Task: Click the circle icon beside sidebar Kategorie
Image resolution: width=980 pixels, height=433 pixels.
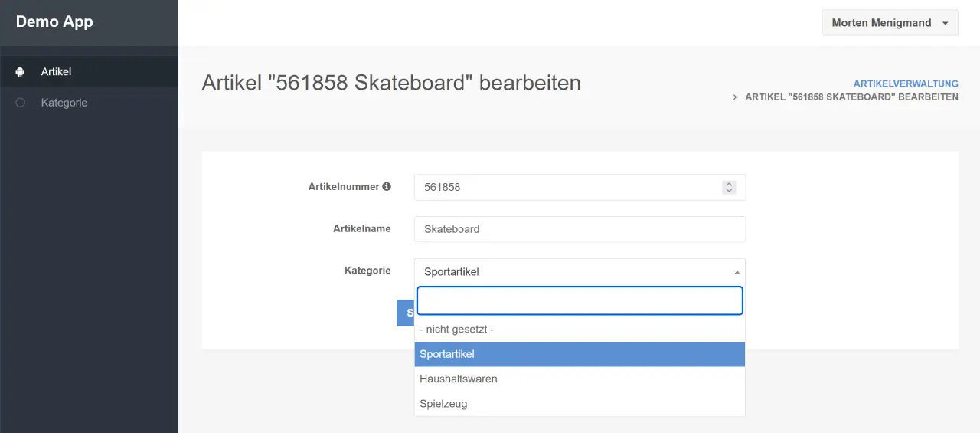Action: tap(21, 103)
